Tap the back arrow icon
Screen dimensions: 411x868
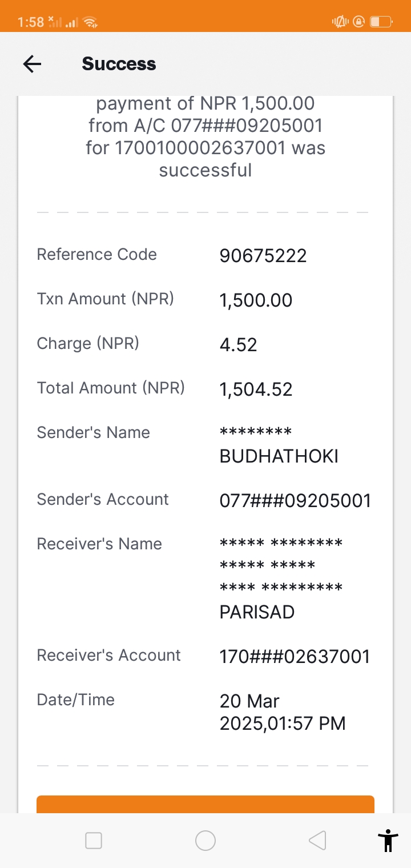[x=32, y=64]
